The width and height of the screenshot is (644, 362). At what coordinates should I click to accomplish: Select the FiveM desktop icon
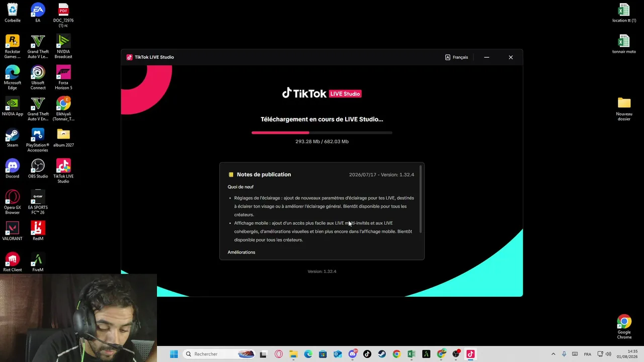[x=38, y=262]
